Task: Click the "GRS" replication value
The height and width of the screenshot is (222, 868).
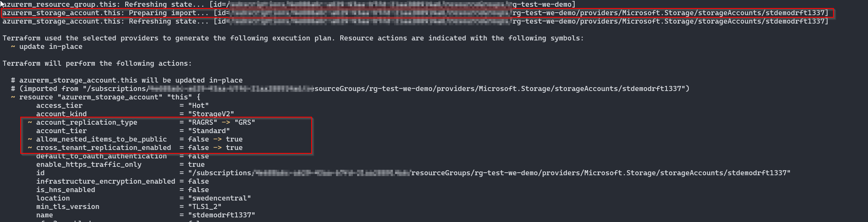Action: [245, 123]
